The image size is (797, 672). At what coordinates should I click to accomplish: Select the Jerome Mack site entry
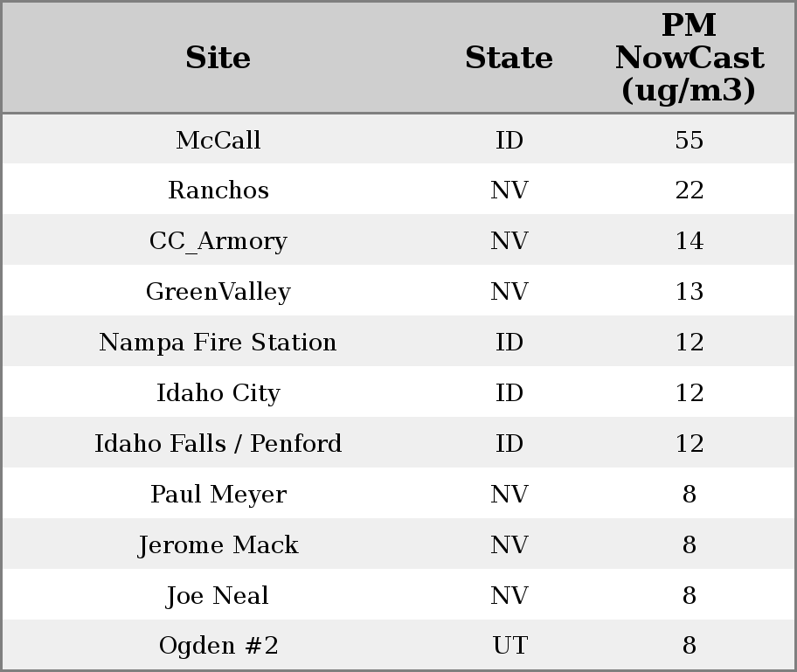coord(218,545)
